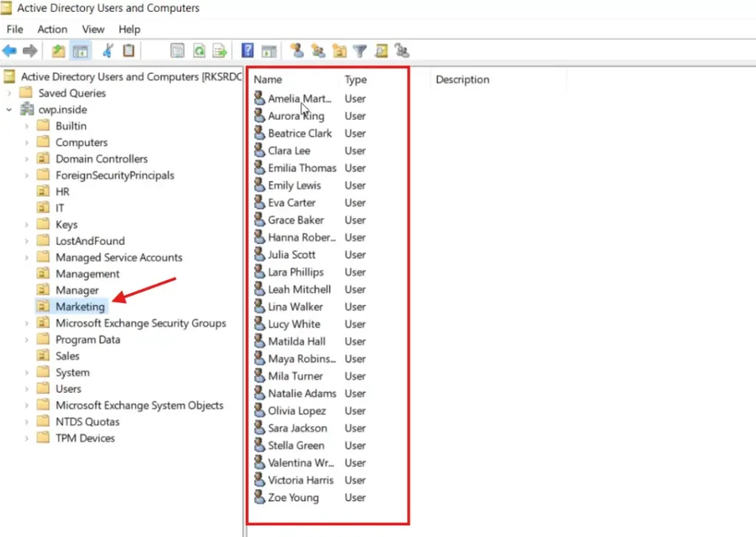Sort the list by Name column header

pyautogui.click(x=268, y=80)
